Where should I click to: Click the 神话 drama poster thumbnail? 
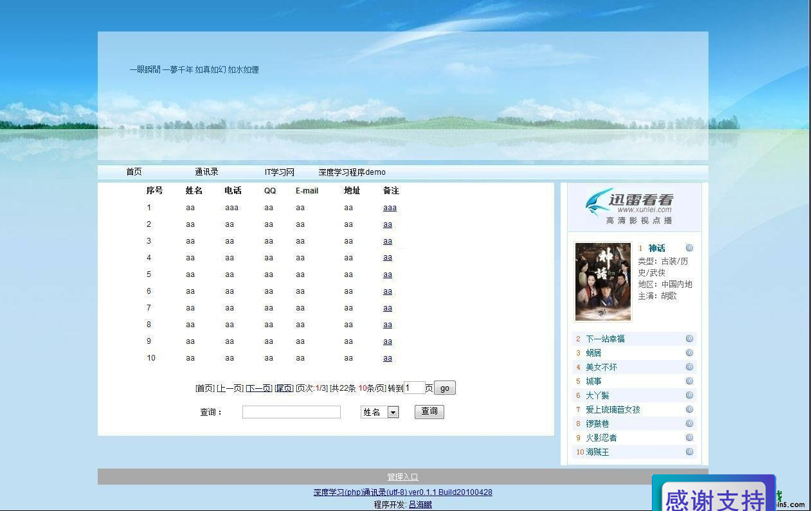pos(603,282)
